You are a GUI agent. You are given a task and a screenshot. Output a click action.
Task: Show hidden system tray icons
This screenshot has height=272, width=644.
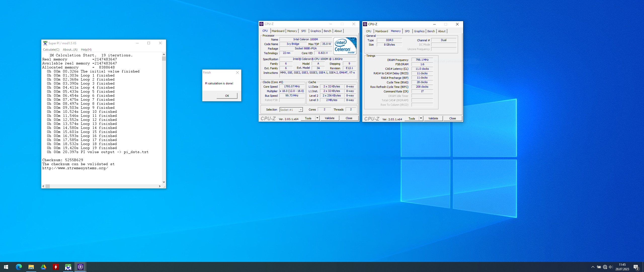(x=593, y=267)
